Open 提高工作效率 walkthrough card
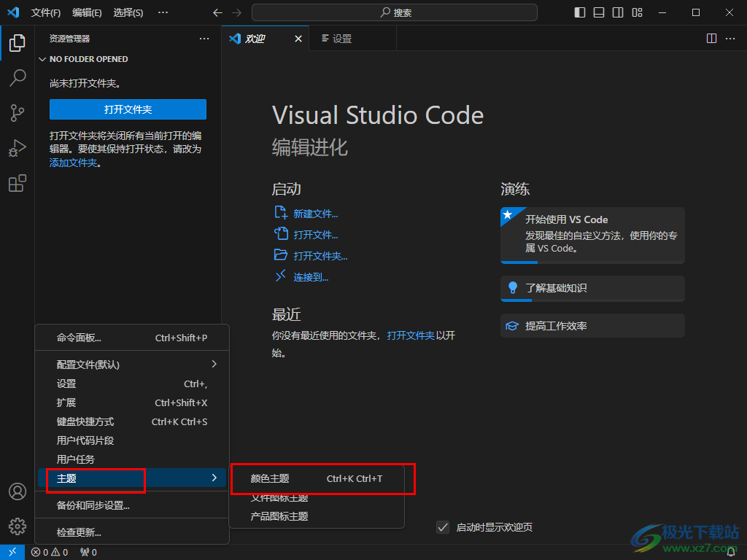Screen dimensions: 747x560 click(592, 326)
